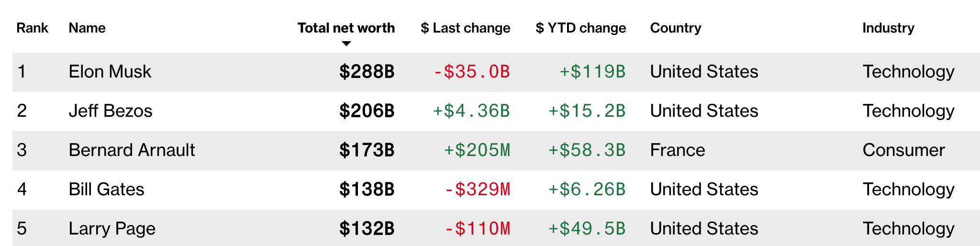The image size is (980, 246).
Task: Click the Industry column header
Action: coord(888,28)
